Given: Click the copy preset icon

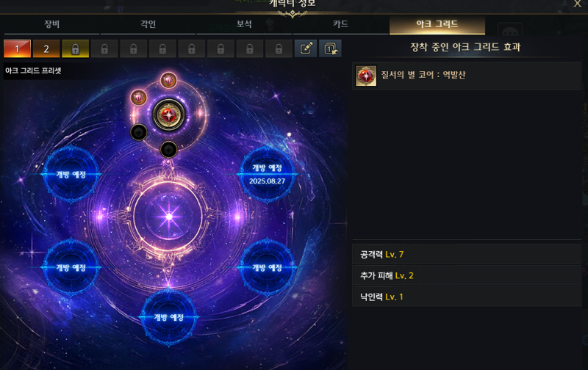Looking at the screenshot, I should (x=330, y=48).
